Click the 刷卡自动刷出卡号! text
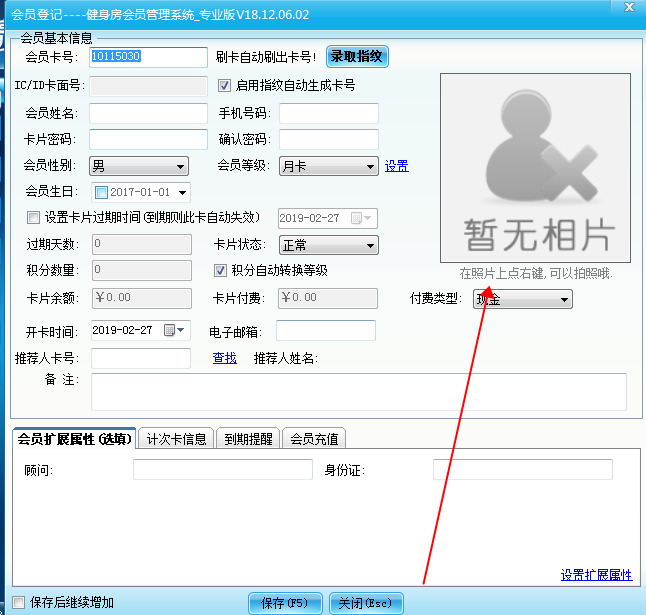 (266, 57)
